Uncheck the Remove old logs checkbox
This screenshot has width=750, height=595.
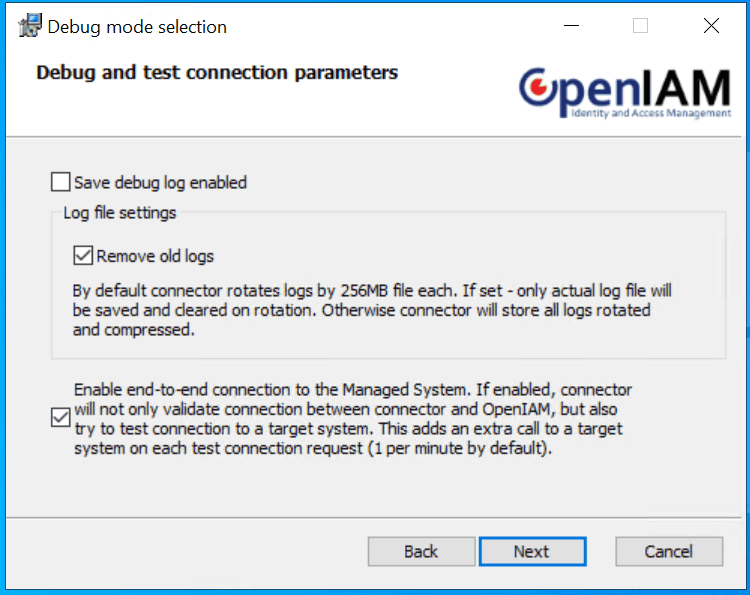point(83,256)
